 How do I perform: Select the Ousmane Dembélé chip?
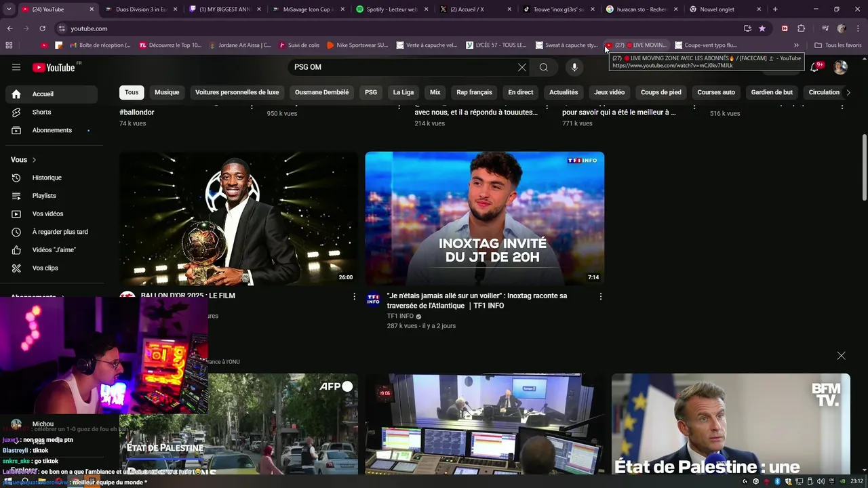coord(321,92)
